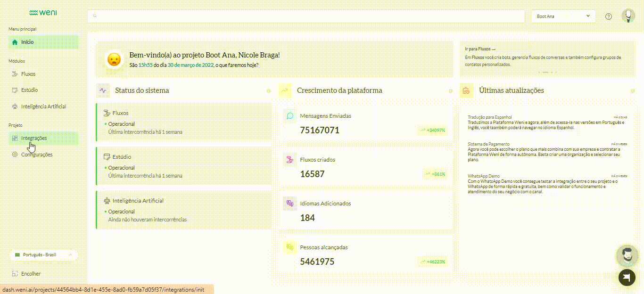The image size is (644, 294).
Task: Open Integrações in the sidebar
Action: (43, 138)
